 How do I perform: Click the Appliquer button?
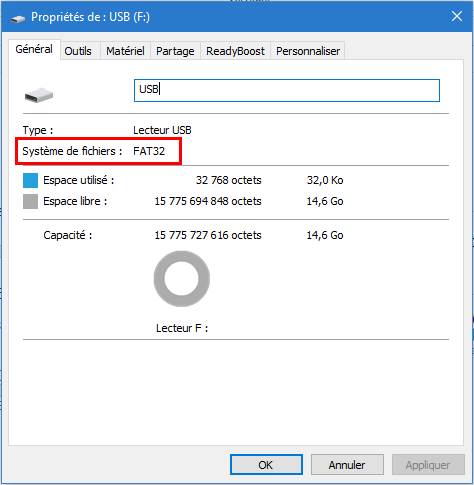point(428,464)
